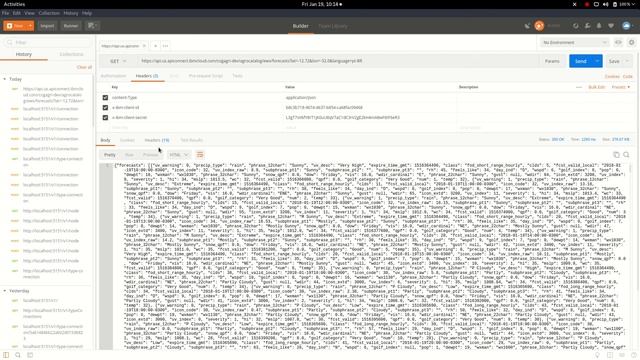Switch response view to Preview
Screen dimensions: 640x360
pos(150,155)
